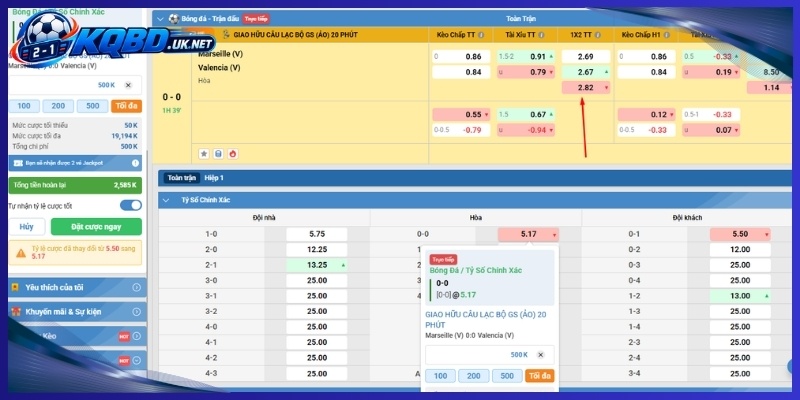This screenshot has height=400, width=800.
Task: Collapse the Tỷ Số Chính Xác section chevron
Action: (x=166, y=200)
